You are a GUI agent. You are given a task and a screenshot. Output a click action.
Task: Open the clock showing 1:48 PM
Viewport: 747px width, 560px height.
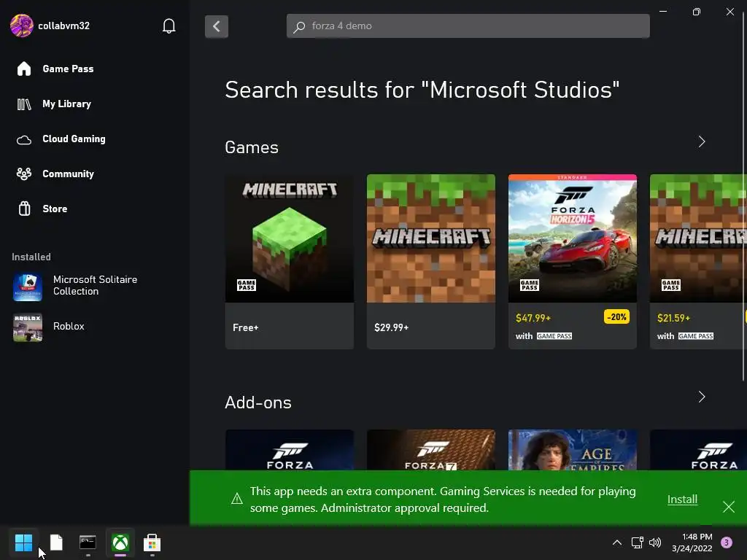pos(692,542)
